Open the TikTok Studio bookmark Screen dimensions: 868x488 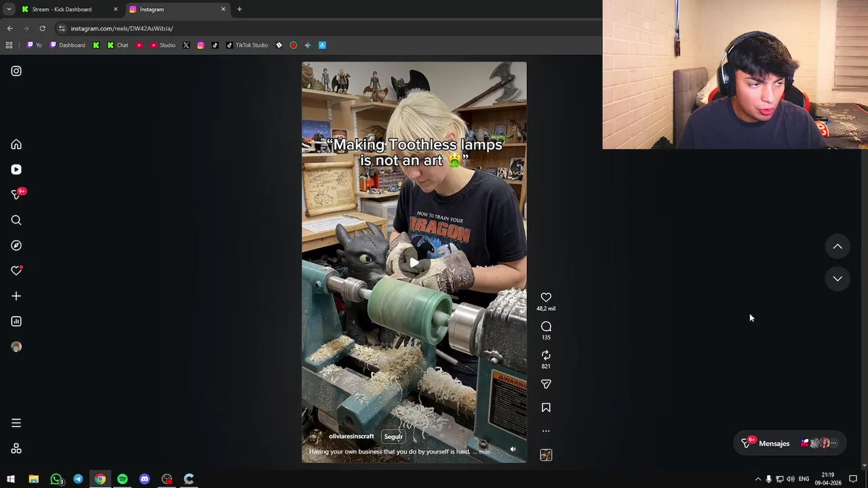[x=247, y=45]
